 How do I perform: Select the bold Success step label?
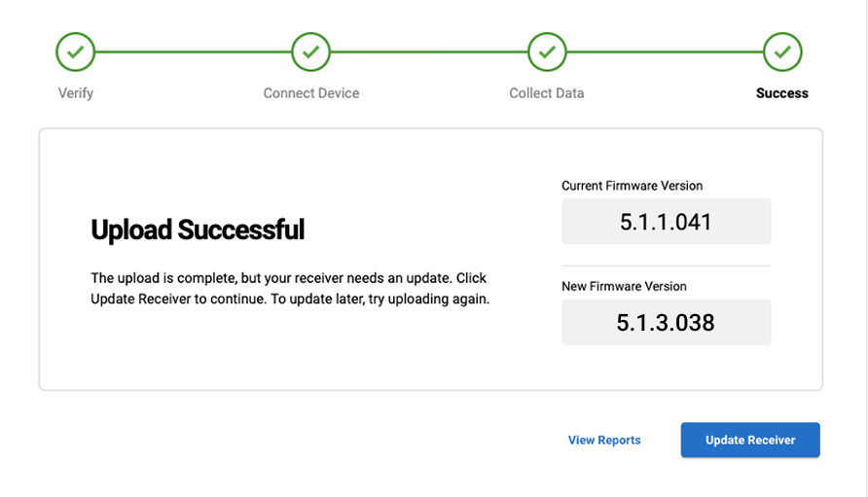pos(782,93)
